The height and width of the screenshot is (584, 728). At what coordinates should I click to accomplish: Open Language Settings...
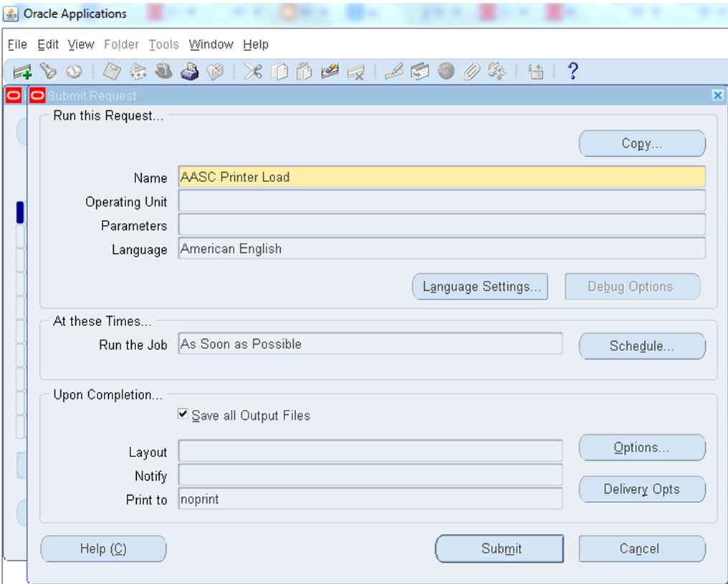[x=480, y=287]
